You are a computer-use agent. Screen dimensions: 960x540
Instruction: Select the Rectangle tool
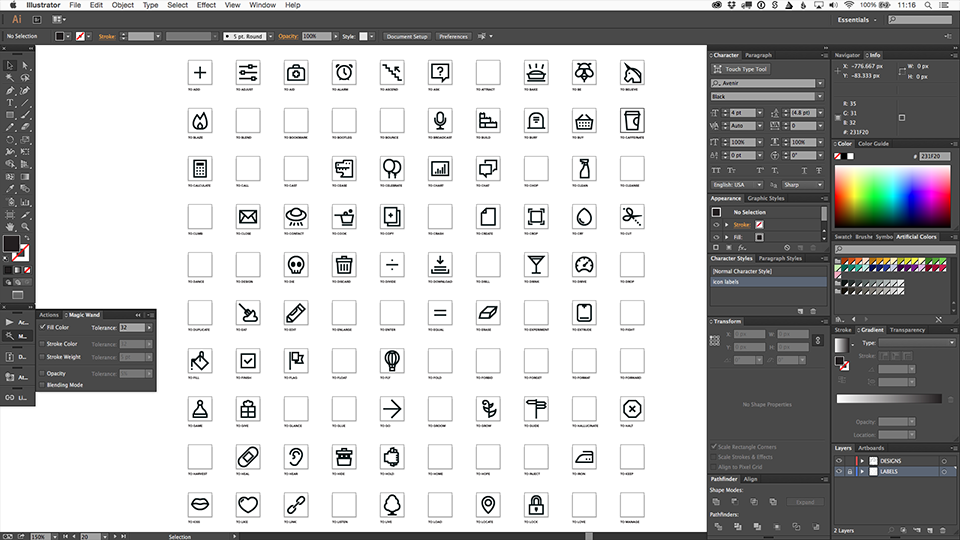pyautogui.click(x=10, y=115)
